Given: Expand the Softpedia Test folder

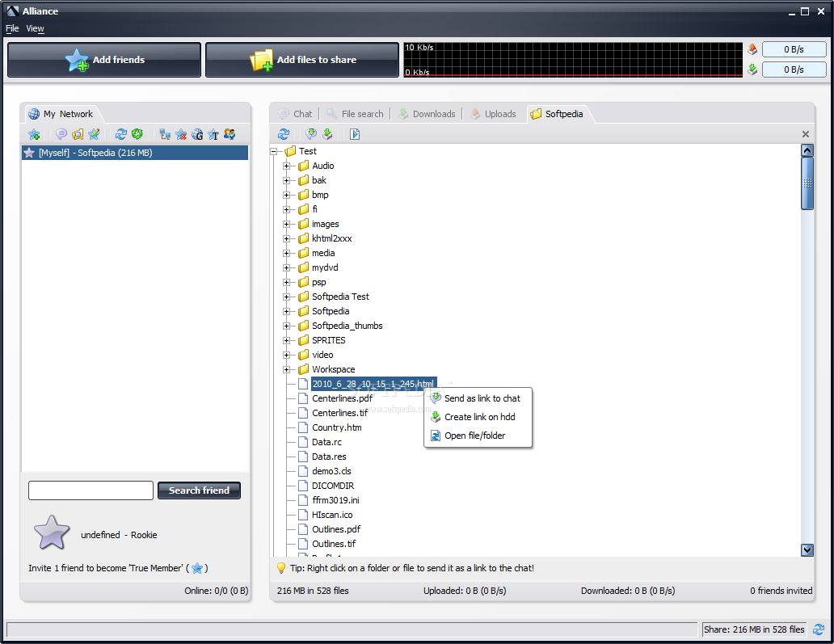Looking at the screenshot, I should tap(286, 297).
